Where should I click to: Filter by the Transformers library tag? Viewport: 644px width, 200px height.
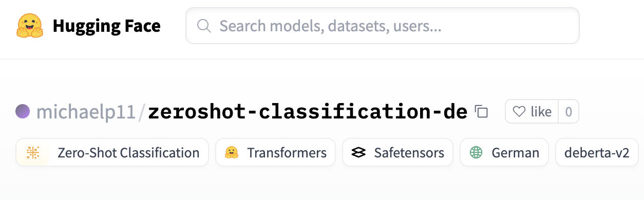275,152
